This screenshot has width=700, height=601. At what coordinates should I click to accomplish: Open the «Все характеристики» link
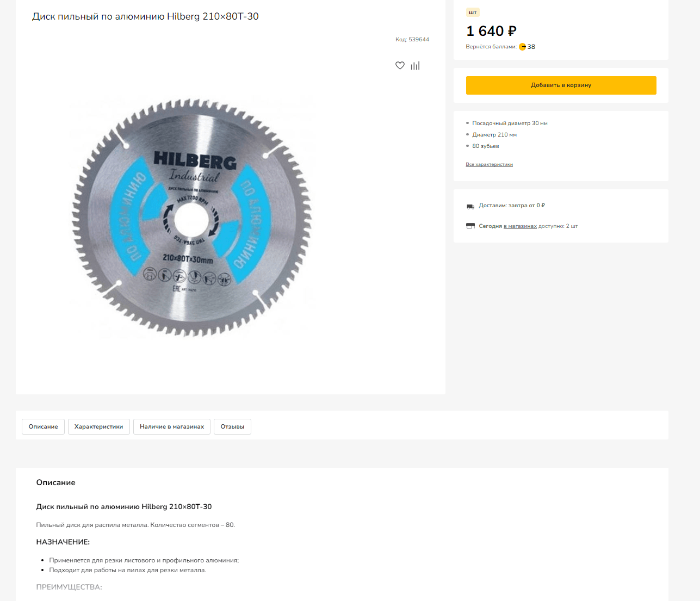[x=489, y=164]
